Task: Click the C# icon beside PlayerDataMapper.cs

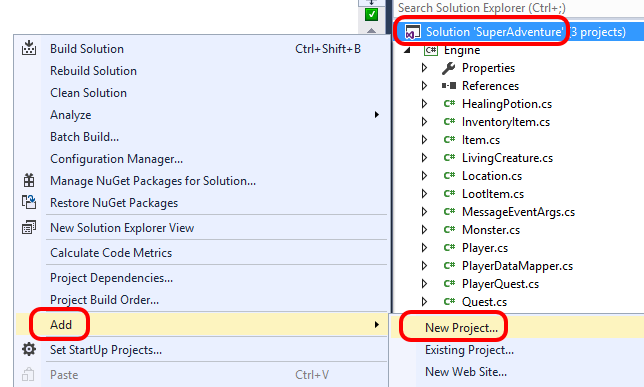Action: click(x=449, y=266)
